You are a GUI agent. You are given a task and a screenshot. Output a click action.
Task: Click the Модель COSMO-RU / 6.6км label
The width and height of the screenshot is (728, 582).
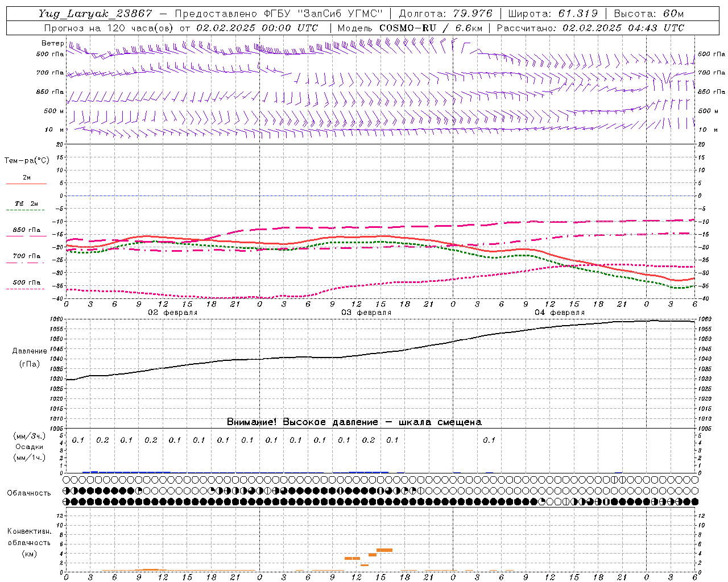[x=410, y=28]
